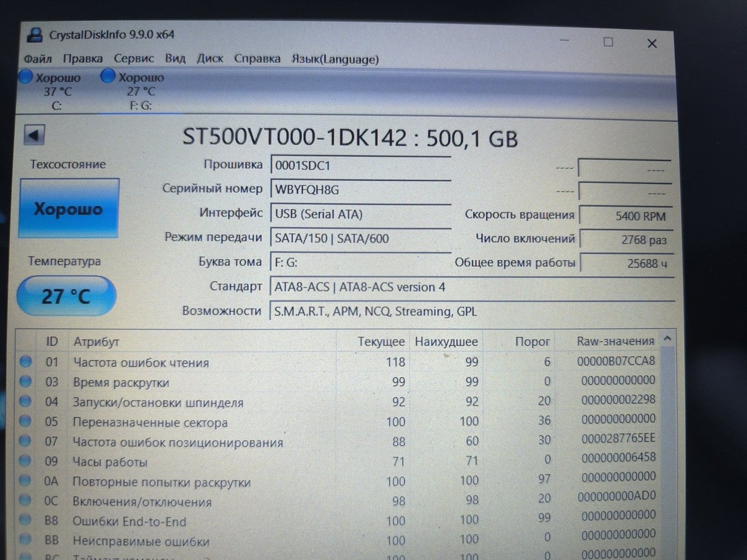This screenshot has width=747, height=560.
Task: Select row Частота ошибок позиционирования
Action: (x=337, y=441)
